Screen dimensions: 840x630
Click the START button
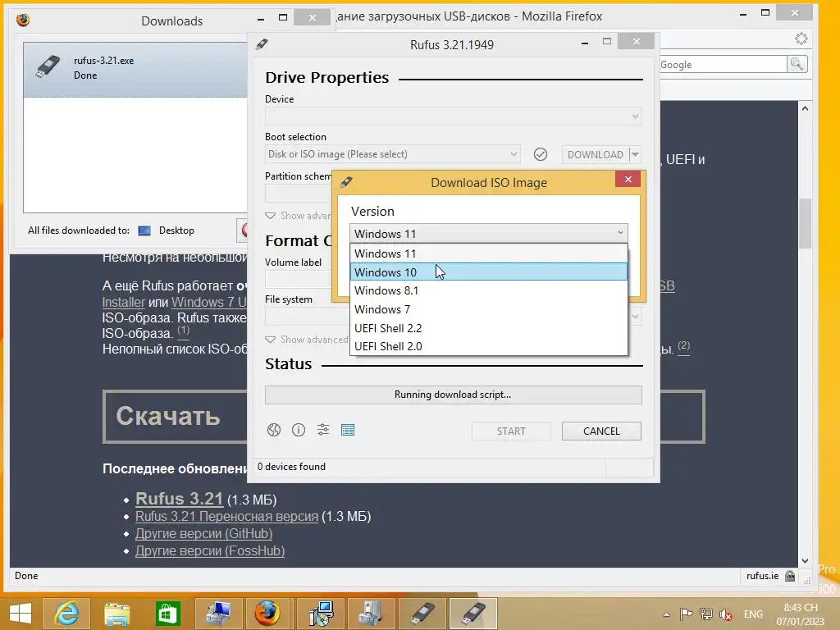[x=511, y=431]
